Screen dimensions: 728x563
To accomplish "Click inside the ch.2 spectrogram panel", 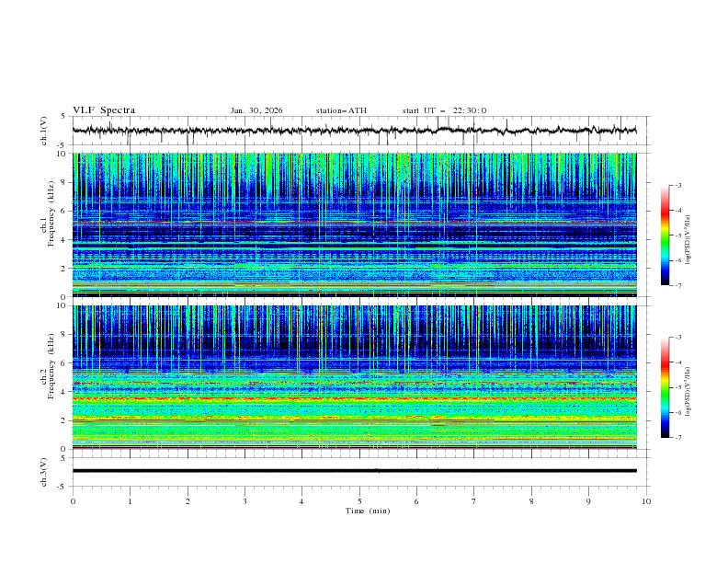I will pyautogui.click(x=355, y=377).
